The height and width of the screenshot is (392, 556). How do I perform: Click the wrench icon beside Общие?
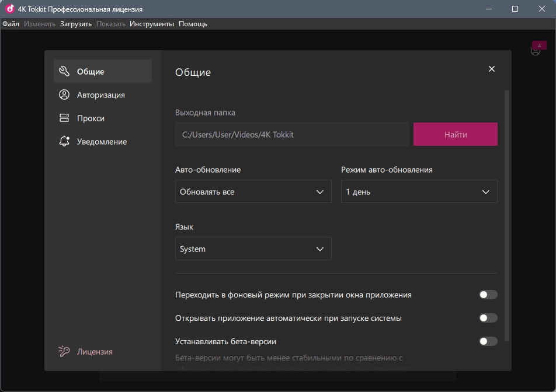click(64, 71)
